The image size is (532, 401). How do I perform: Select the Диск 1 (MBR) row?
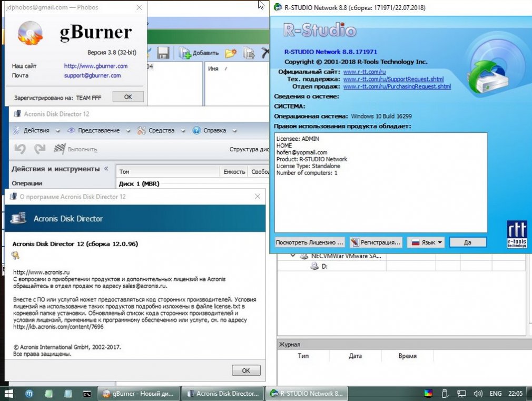point(192,184)
